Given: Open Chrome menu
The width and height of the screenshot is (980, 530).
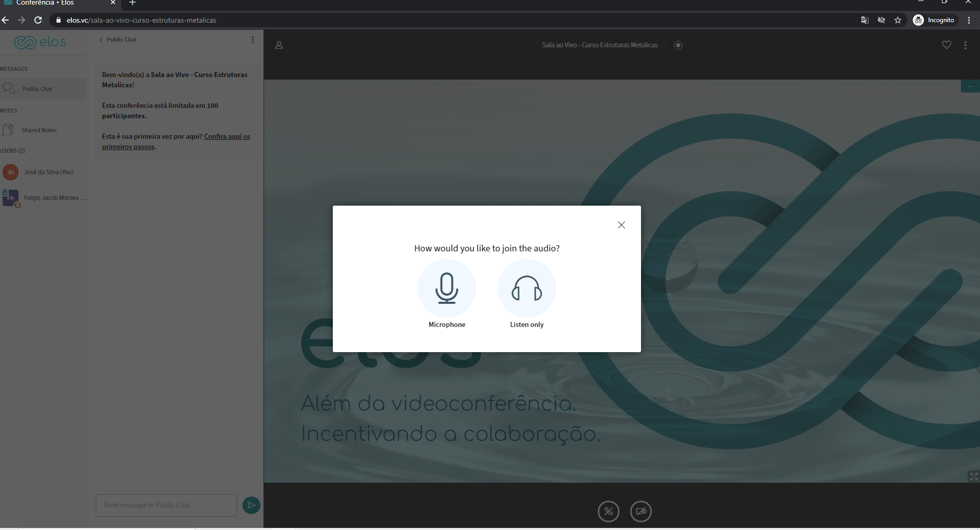Looking at the screenshot, I should point(969,20).
